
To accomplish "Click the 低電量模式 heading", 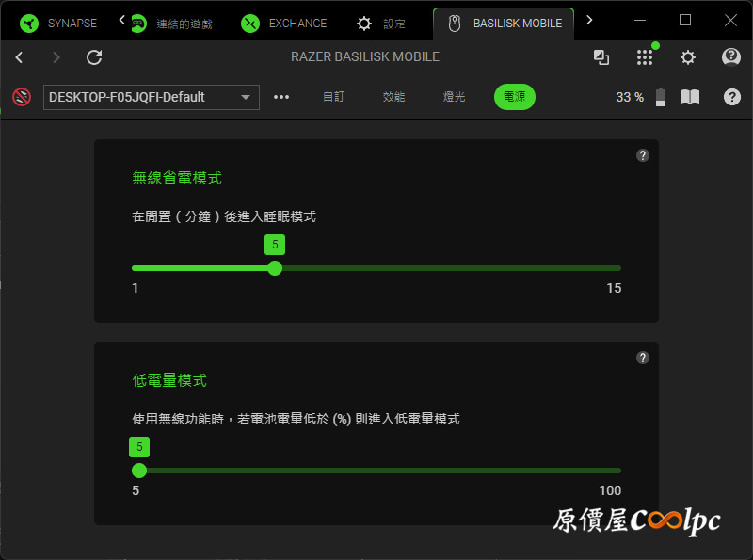I will point(169,380).
